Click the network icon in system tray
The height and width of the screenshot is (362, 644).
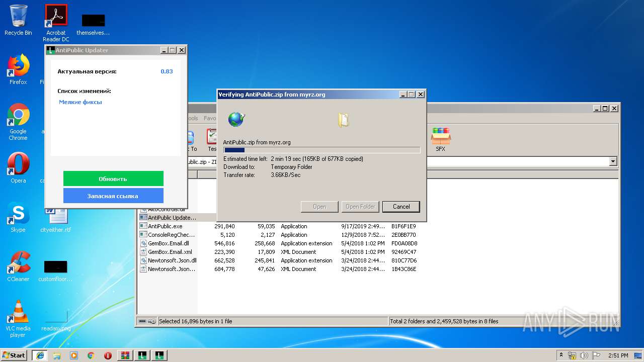[x=572, y=355]
